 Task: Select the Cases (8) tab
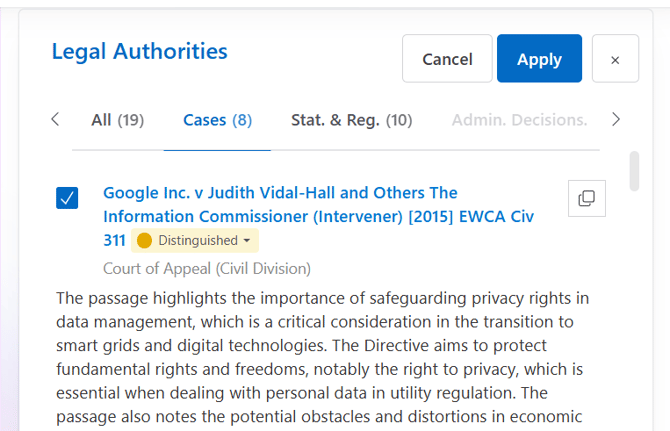coord(217,120)
